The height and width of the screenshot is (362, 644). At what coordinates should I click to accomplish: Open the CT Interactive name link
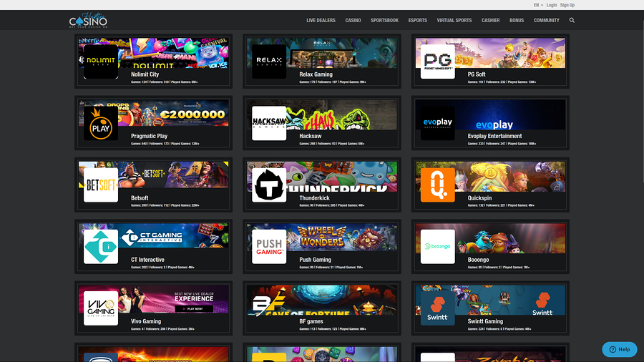(x=147, y=260)
